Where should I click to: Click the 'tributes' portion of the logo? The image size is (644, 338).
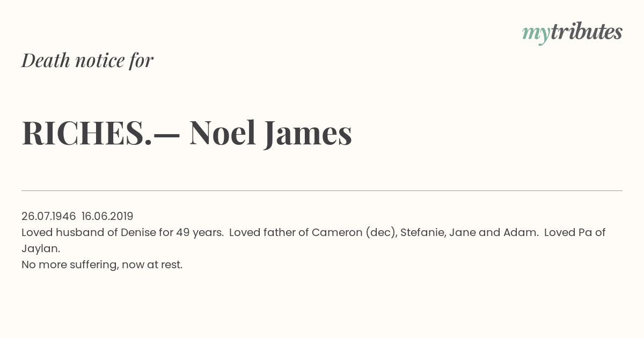[x=587, y=32]
